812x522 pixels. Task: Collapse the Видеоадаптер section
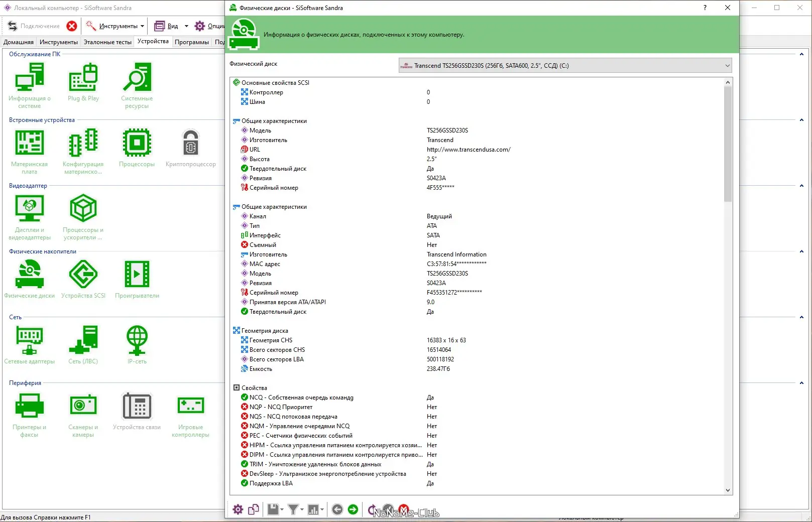coord(801,186)
